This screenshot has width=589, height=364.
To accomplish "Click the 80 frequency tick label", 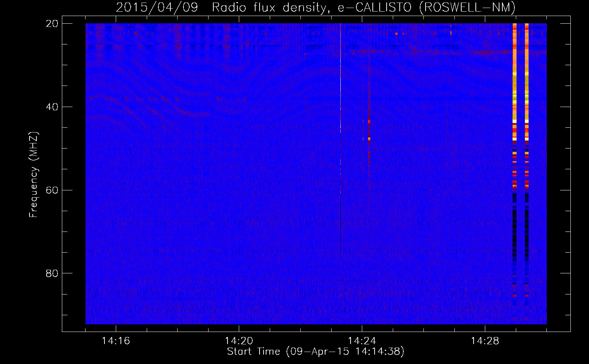I will click(52, 273).
